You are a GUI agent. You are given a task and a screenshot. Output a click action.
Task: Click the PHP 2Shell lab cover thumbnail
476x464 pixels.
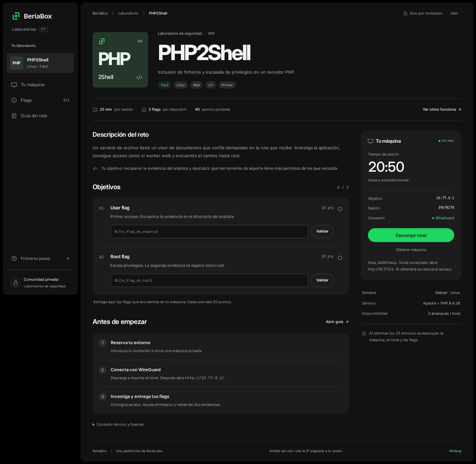click(120, 60)
